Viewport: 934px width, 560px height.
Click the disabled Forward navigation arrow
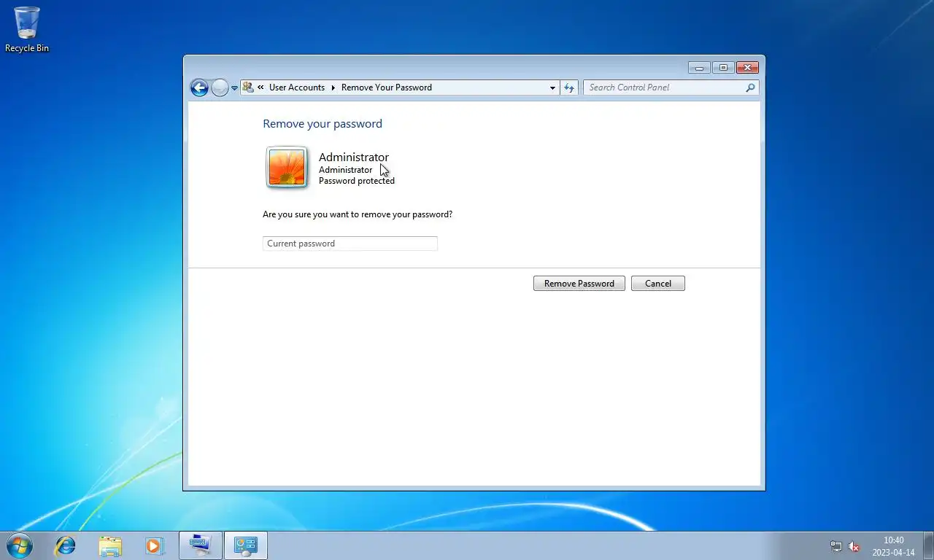pyautogui.click(x=220, y=87)
